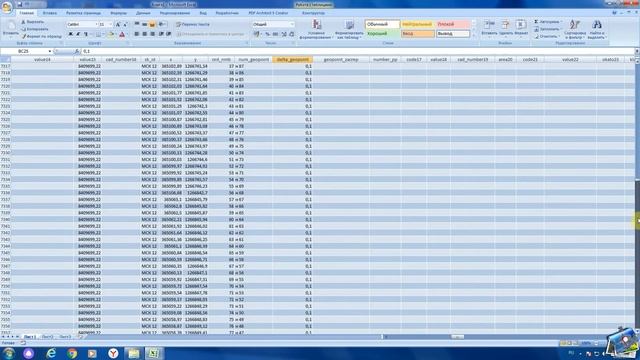
Task: Apply the percent style icon
Action: click(x=267, y=34)
